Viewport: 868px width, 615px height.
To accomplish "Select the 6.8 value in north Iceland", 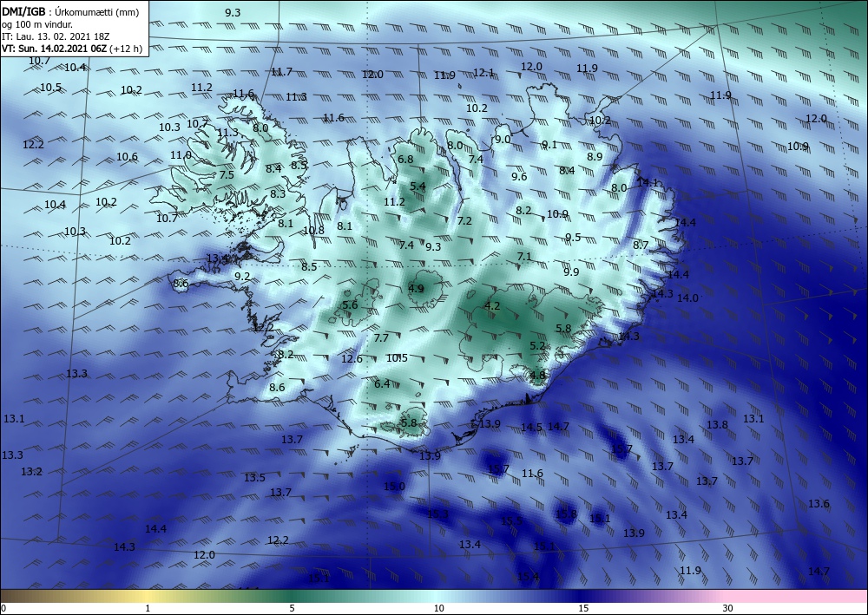I will tap(405, 160).
